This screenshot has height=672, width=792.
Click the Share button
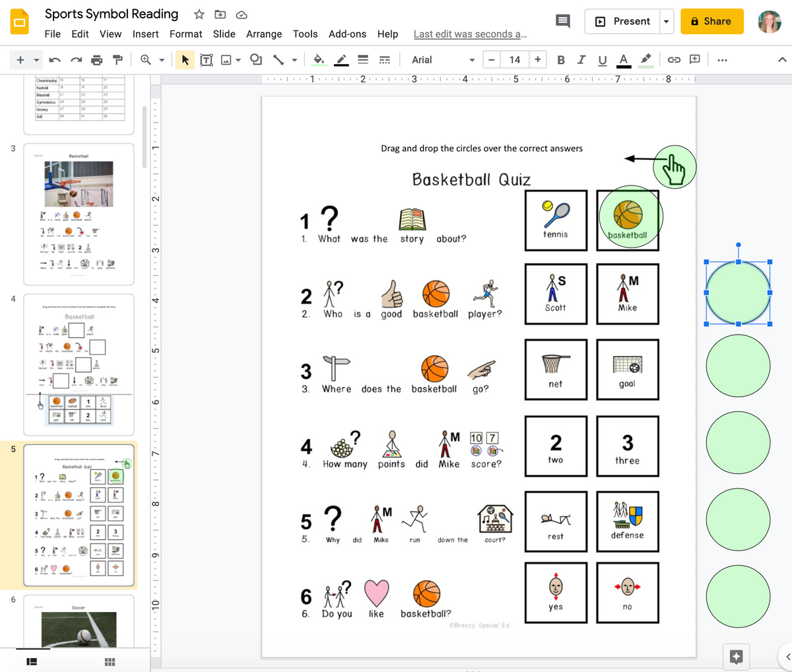(711, 21)
